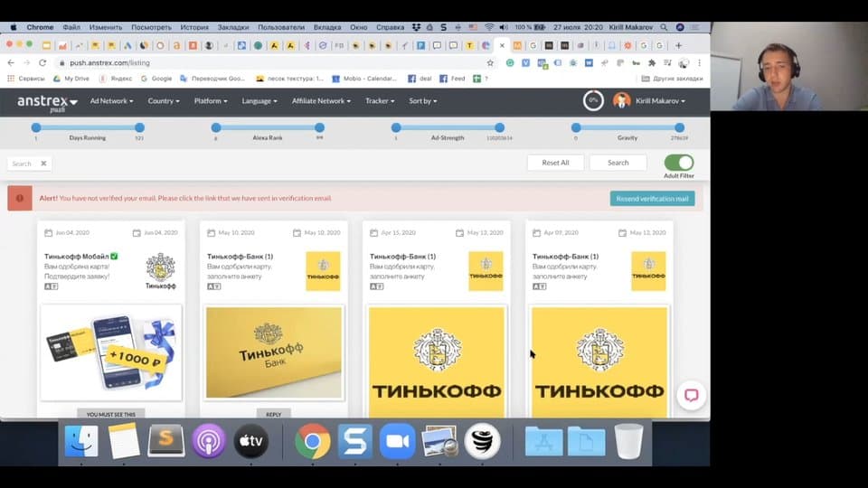Open Chrome three-dot menu

pos(699,63)
